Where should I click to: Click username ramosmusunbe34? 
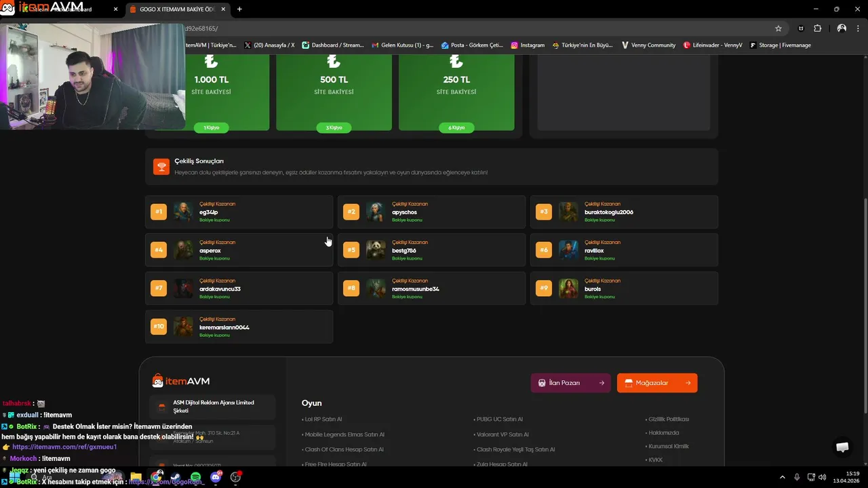tap(416, 289)
